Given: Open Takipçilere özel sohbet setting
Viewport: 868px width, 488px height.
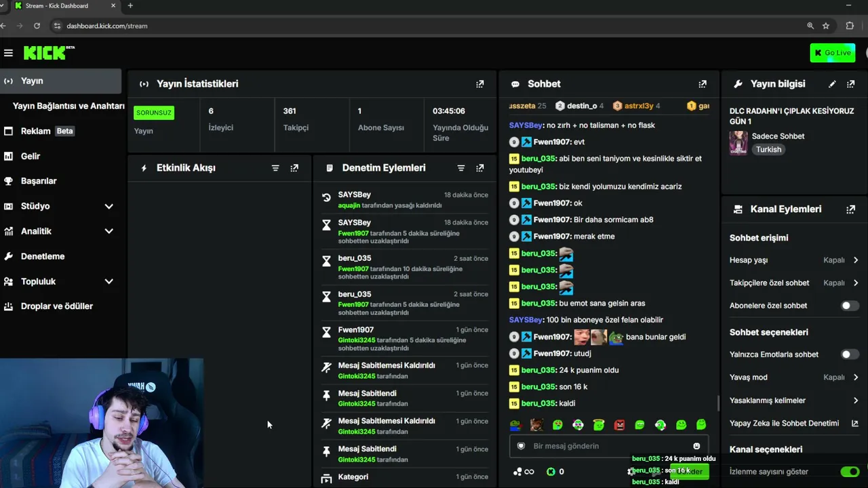Looking at the screenshot, I should [794, 283].
